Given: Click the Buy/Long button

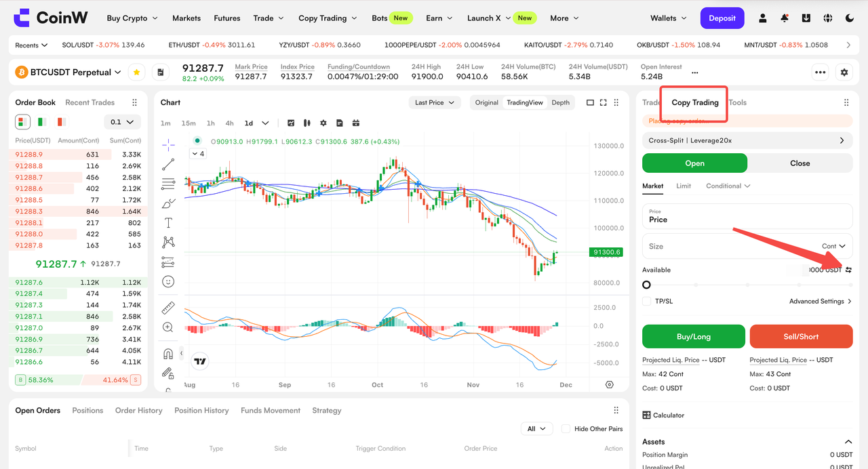Looking at the screenshot, I should 694,336.
